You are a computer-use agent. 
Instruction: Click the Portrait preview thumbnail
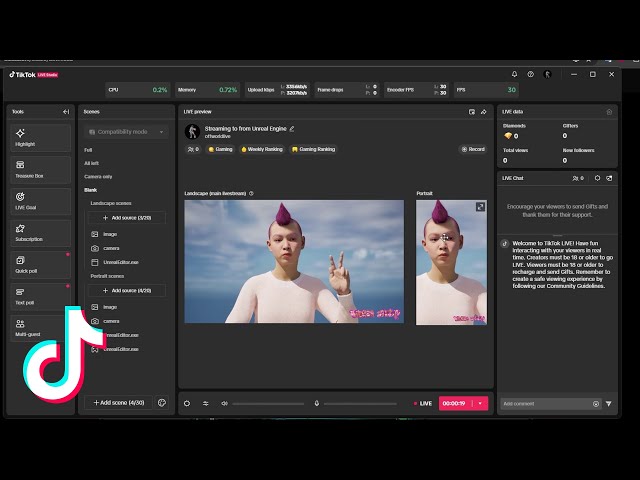pos(451,262)
